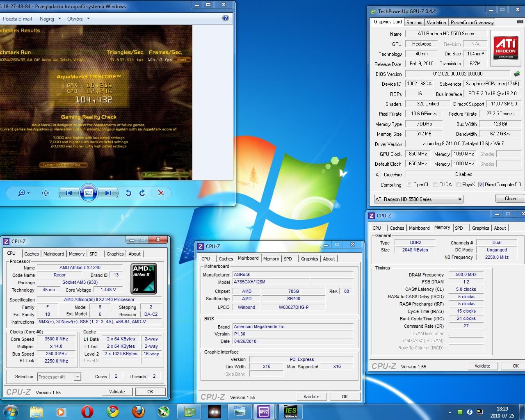Click the Core Speed value 3500.0 MHz
525x420 pixels.
(57, 339)
